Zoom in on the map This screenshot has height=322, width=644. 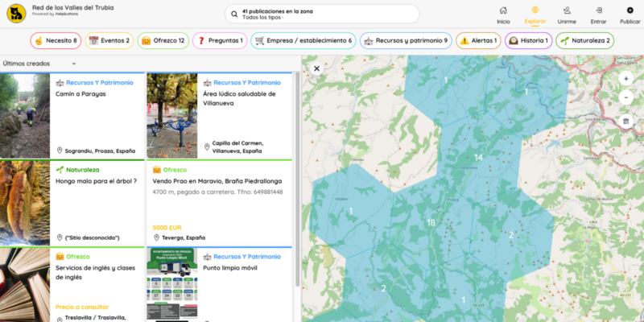[626, 79]
